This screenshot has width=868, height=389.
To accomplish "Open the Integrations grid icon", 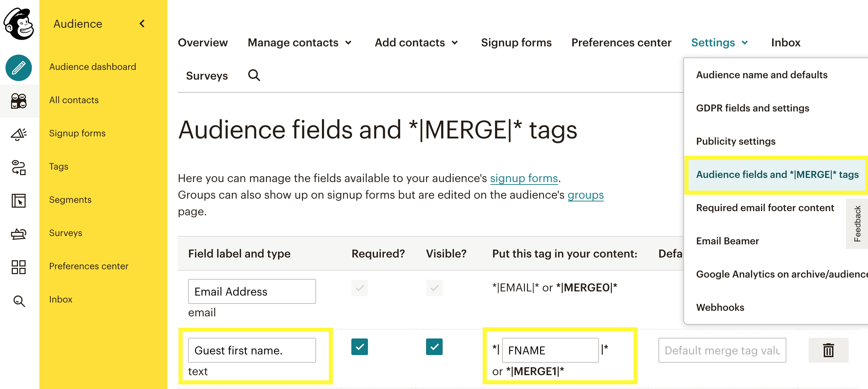I will coord(19,267).
